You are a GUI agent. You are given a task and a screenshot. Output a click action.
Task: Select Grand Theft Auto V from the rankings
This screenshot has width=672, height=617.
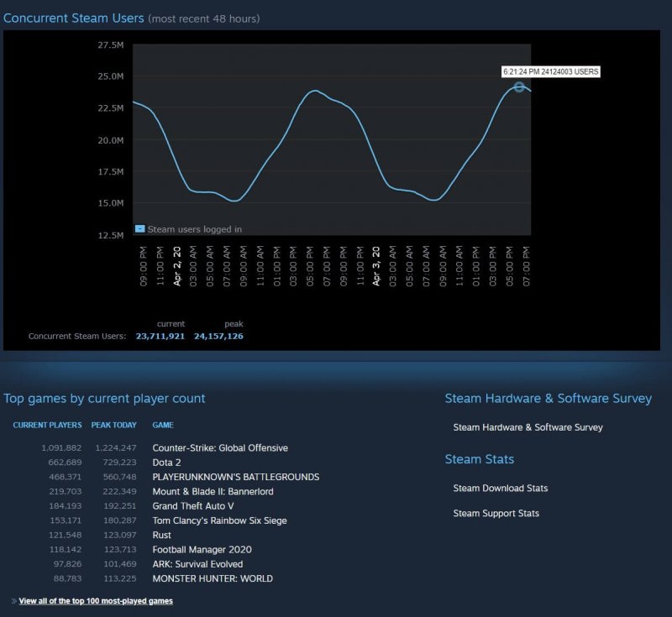point(192,506)
